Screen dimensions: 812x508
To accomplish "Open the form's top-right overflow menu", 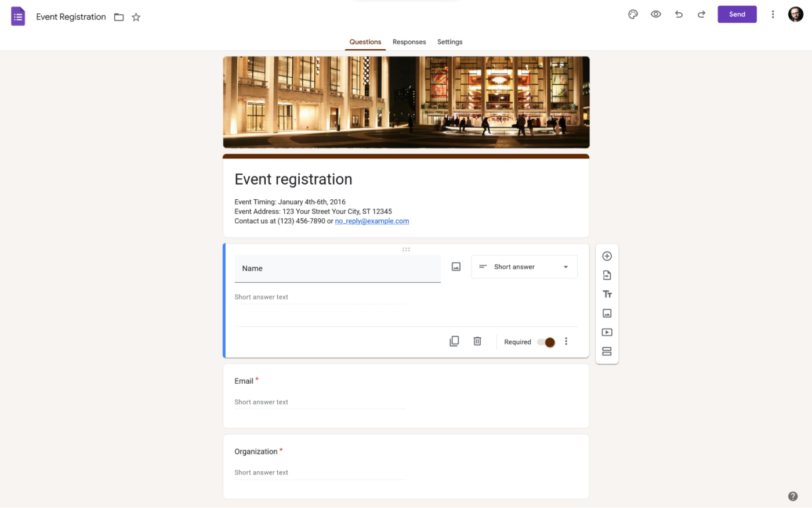I will click(773, 15).
